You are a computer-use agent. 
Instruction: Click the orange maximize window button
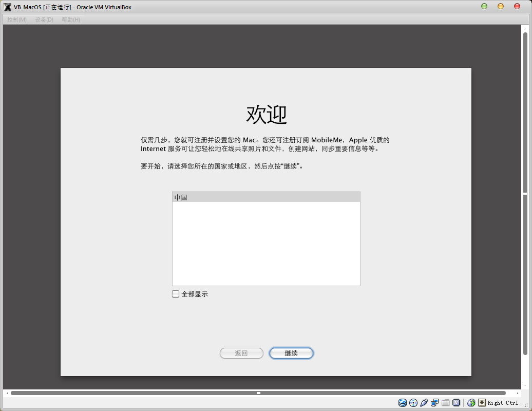pos(501,7)
